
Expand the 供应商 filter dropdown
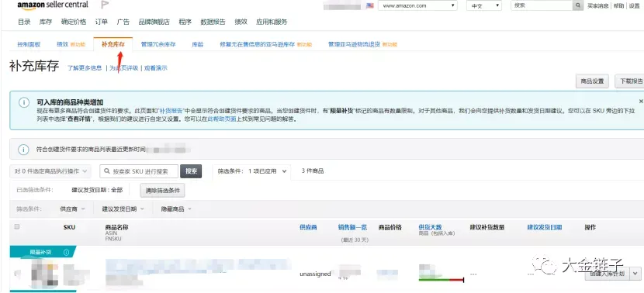click(x=72, y=209)
